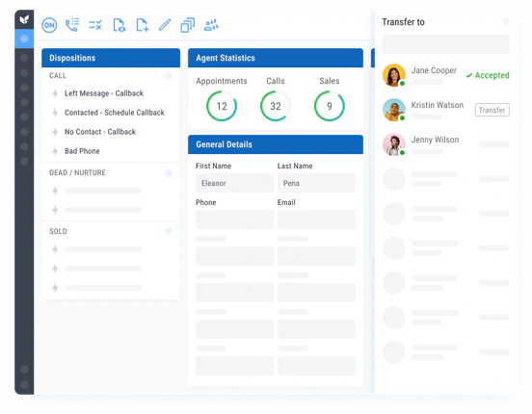
Task: Select Jane Cooper's name
Action: (x=434, y=70)
